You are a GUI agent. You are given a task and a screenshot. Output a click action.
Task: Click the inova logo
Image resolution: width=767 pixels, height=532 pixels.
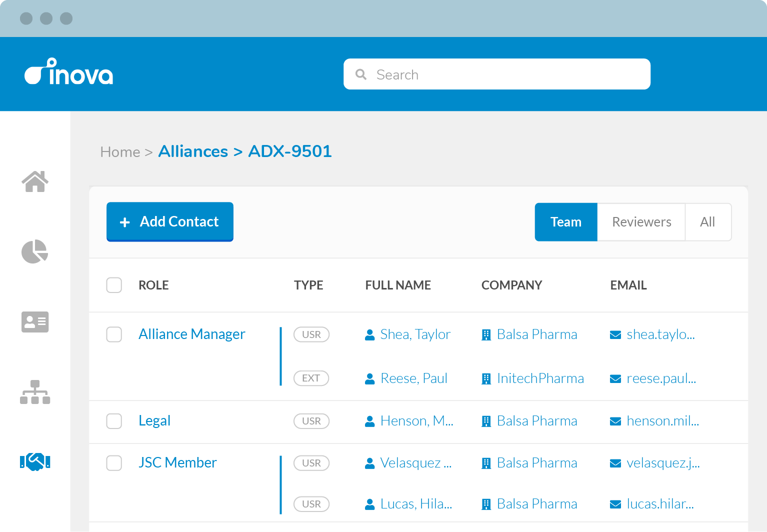coord(69,71)
